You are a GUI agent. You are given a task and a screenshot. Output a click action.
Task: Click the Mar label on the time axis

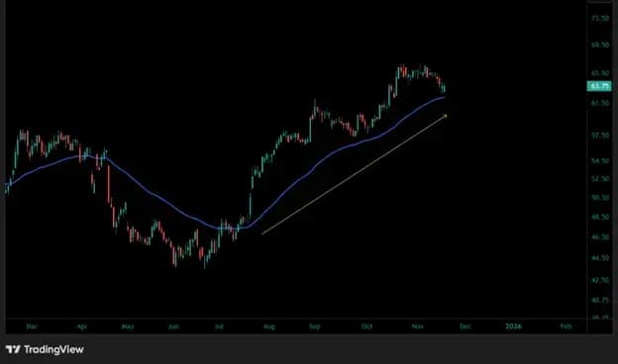coord(32,326)
